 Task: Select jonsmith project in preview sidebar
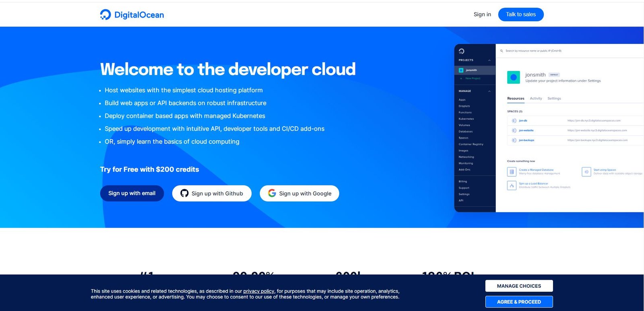pyautogui.click(x=475, y=70)
